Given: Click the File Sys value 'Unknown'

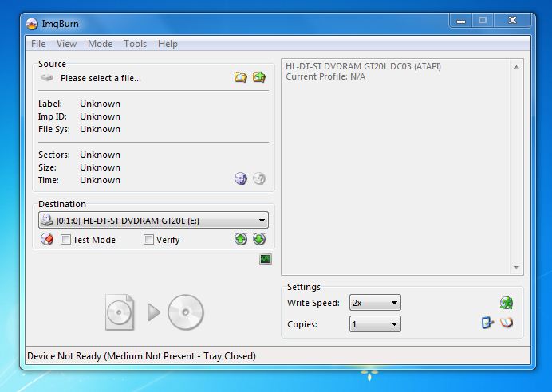Looking at the screenshot, I should point(100,129).
